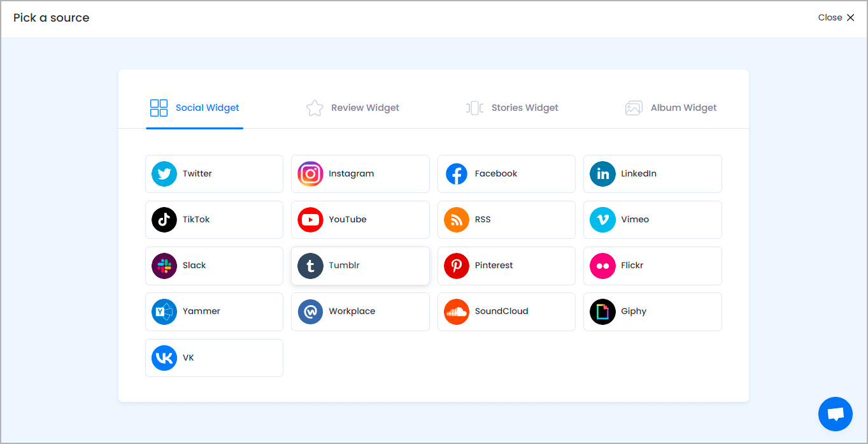
Task: Click the Yammer logo icon
Action: click(164, 312)
